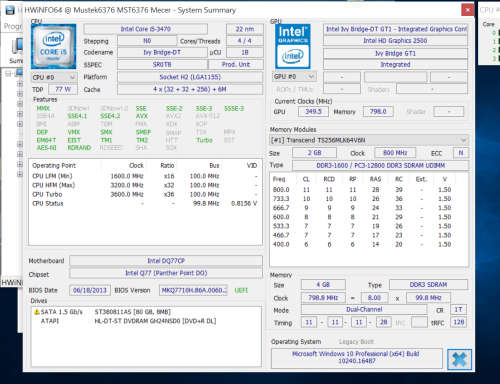Click the BIOS Date 06/18/2013 field
500x384 pixels.
coord(90,290)
